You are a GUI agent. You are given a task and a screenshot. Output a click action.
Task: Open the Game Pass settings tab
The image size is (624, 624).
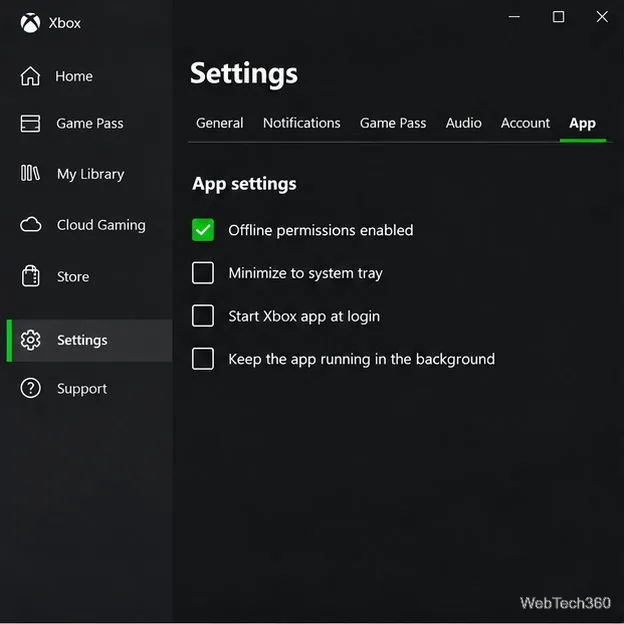pos(393,123)
